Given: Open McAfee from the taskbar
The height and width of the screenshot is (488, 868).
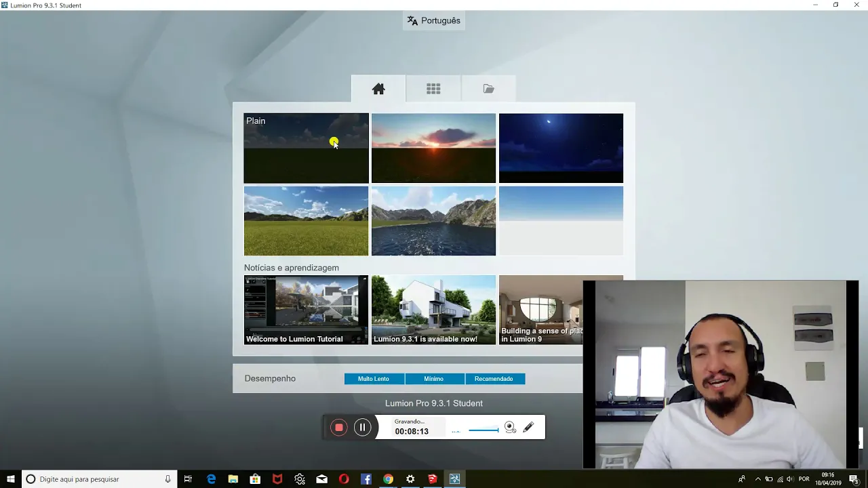Looking at the screenshot, I should (277, 479).
